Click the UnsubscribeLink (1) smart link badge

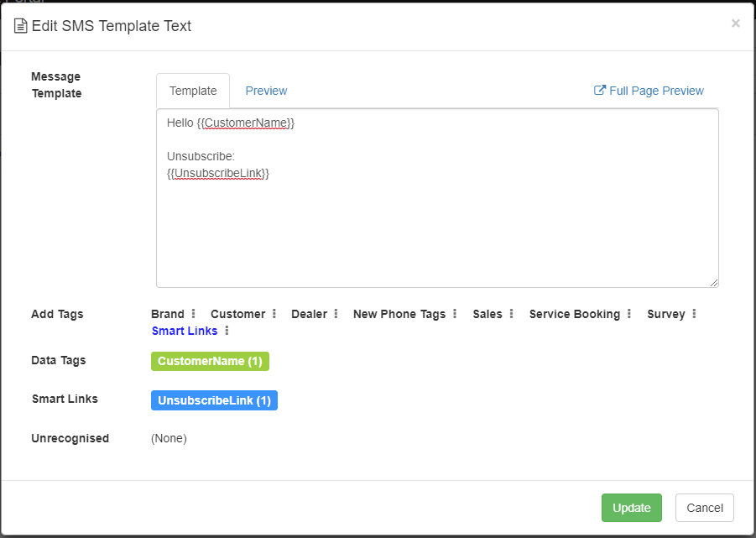click(x=214, y=400)
